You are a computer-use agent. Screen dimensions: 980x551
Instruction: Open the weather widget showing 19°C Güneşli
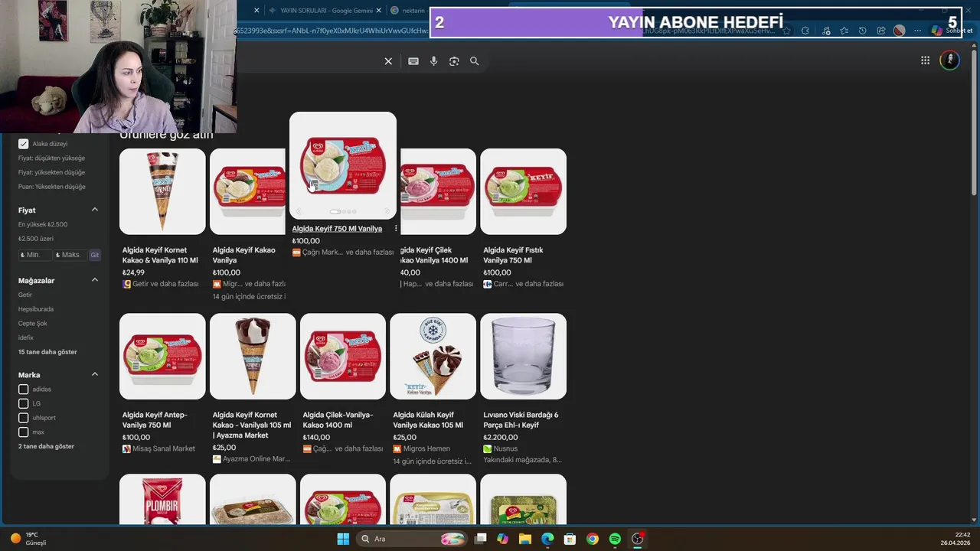pyautogui.click(x=28, y=539)
